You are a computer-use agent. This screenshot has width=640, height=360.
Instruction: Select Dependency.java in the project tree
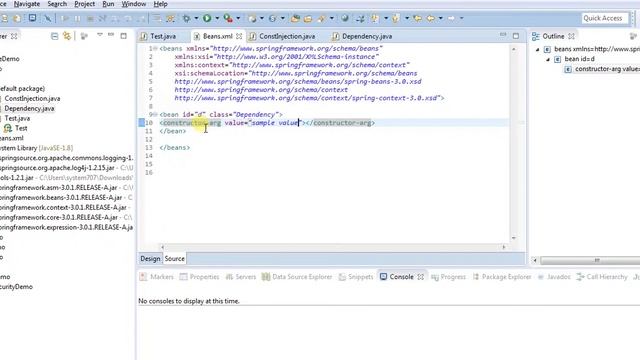[x=29, y=109]
